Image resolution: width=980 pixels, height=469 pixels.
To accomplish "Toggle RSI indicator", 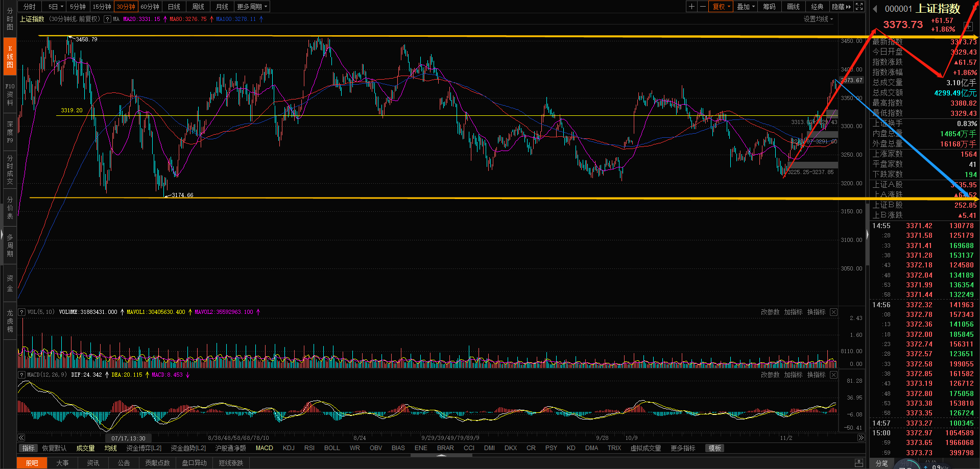I will point(309,448).
